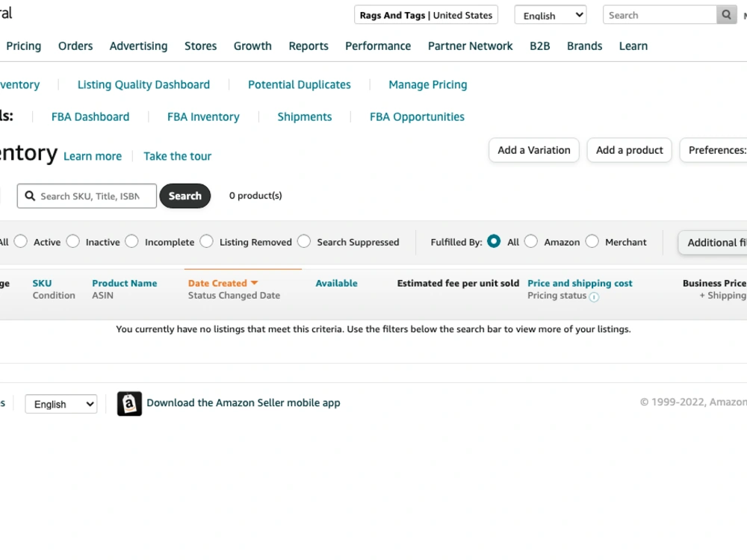Open the FBA Dashboard link

[x=90, y=116]
